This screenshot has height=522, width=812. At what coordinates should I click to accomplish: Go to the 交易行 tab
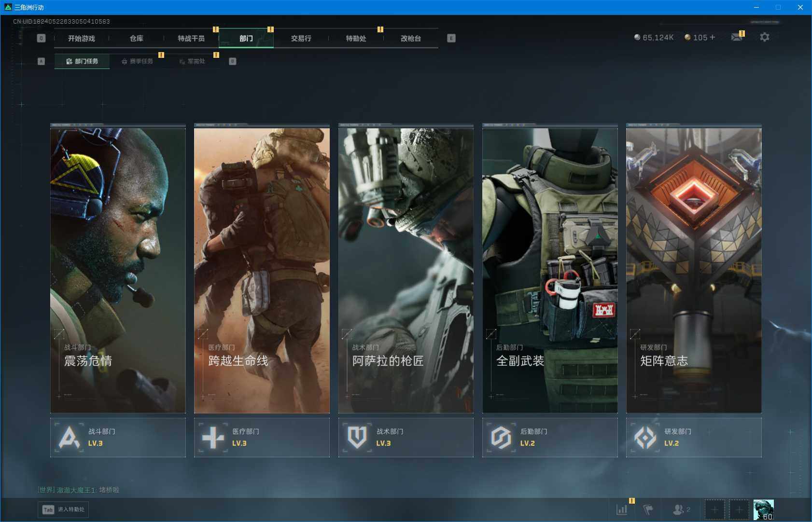[301, 39]
